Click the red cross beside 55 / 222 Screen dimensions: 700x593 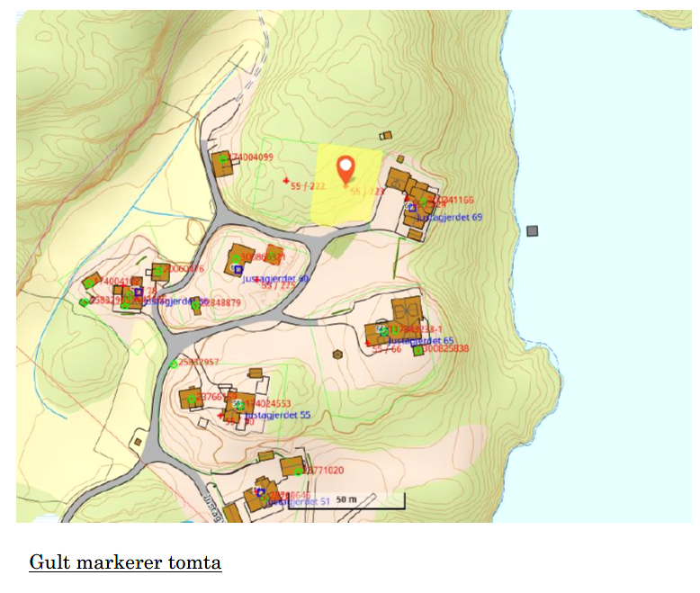pos(286,181)
